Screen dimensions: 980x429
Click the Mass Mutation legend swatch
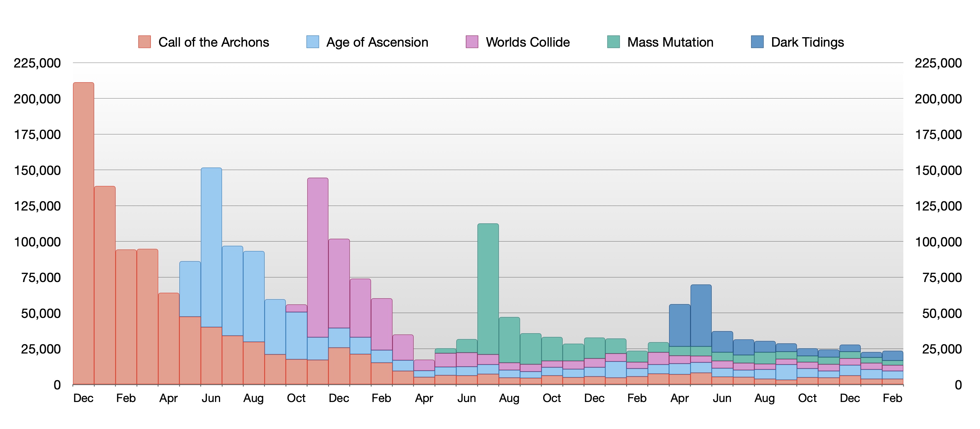pyautogui.click(x=613, y=42)
